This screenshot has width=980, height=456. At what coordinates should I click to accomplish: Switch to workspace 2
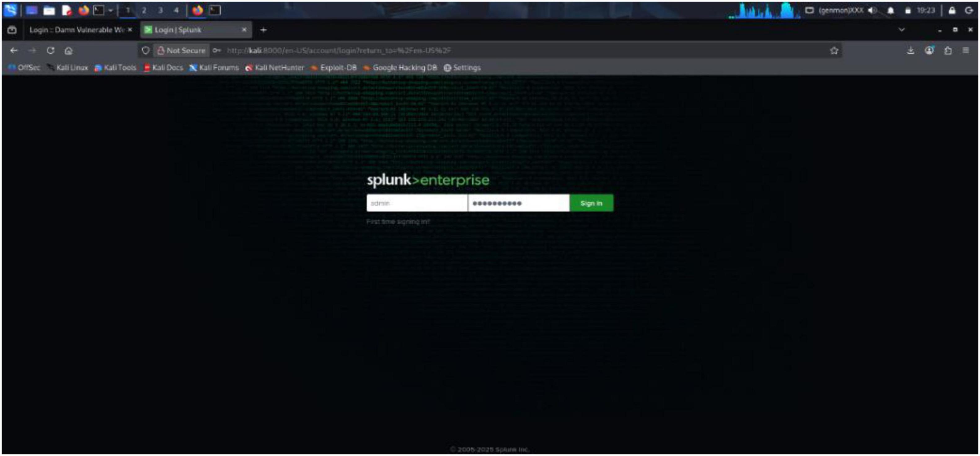click(x=144, y=10)
